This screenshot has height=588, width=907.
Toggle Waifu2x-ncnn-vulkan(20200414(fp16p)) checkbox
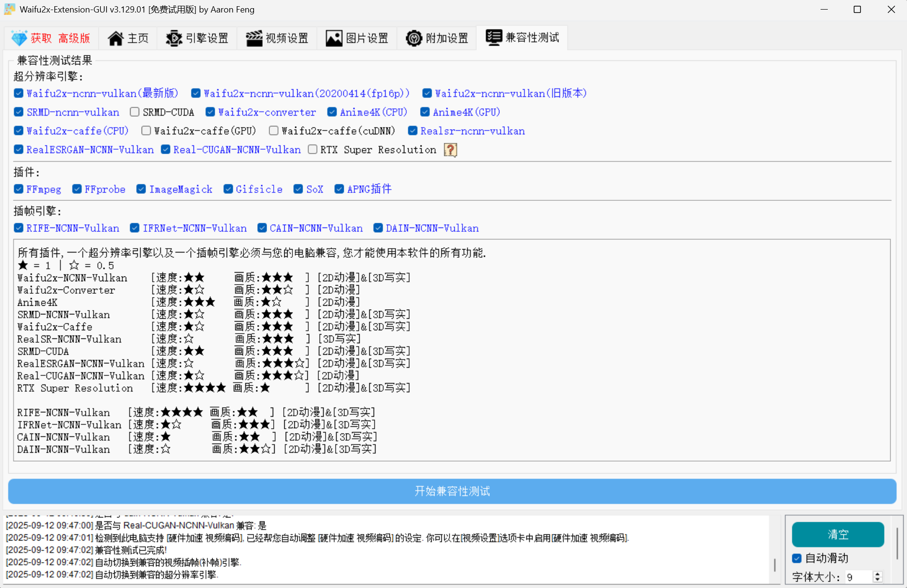tap(195, 93)
